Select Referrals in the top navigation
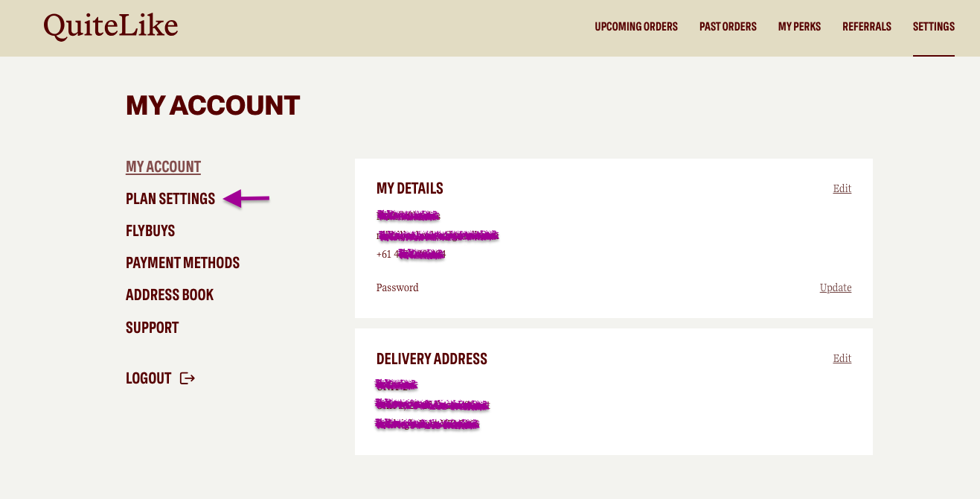980x499 pixels. 867,27
